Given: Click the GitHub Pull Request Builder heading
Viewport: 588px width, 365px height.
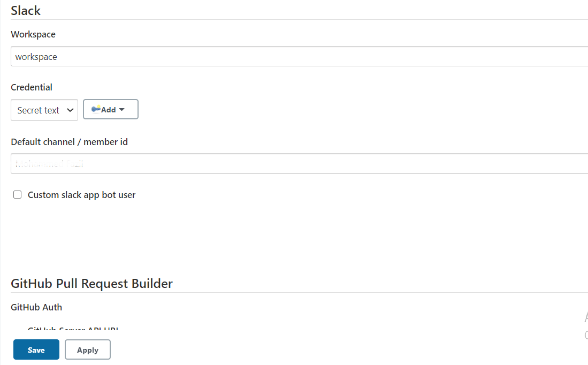Looking at the screenshot, I should tap(91, 283).
